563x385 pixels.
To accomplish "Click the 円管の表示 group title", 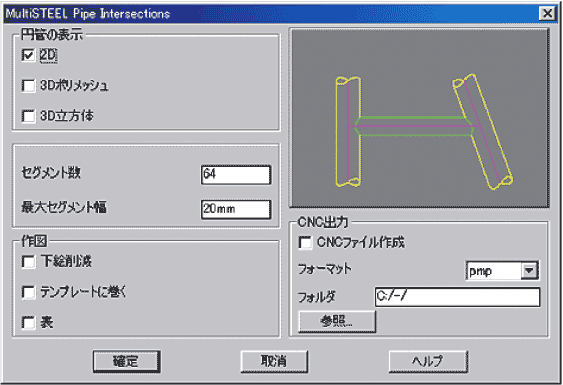I will click(x=51, y=34).
